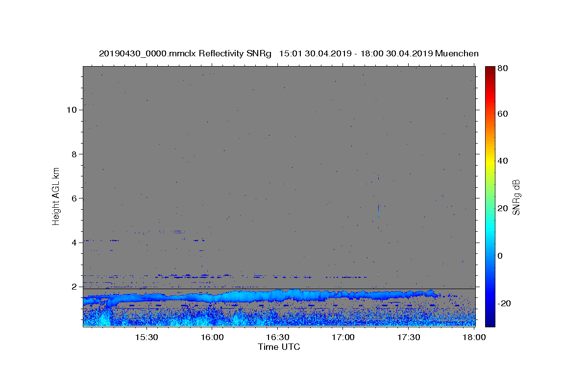Click the colorbar value 20
Viewport: 588px width, 392px height.
click(503, 208)
